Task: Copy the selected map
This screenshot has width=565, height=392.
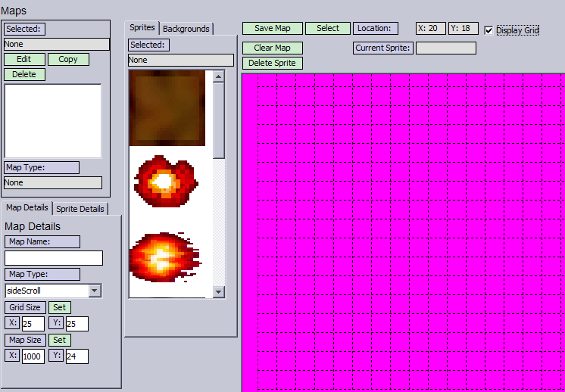Action: click(x=68, y=59)
